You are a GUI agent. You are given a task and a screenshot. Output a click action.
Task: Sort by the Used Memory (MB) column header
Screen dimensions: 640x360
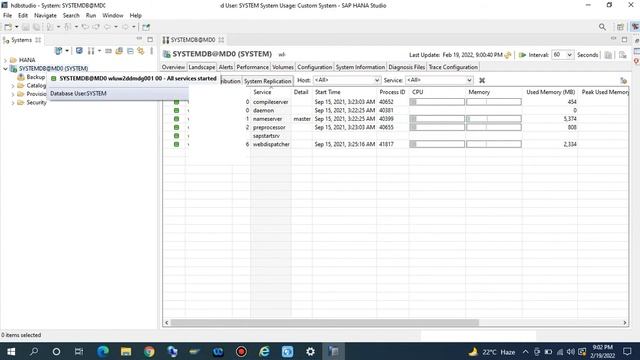coord(551,92)
